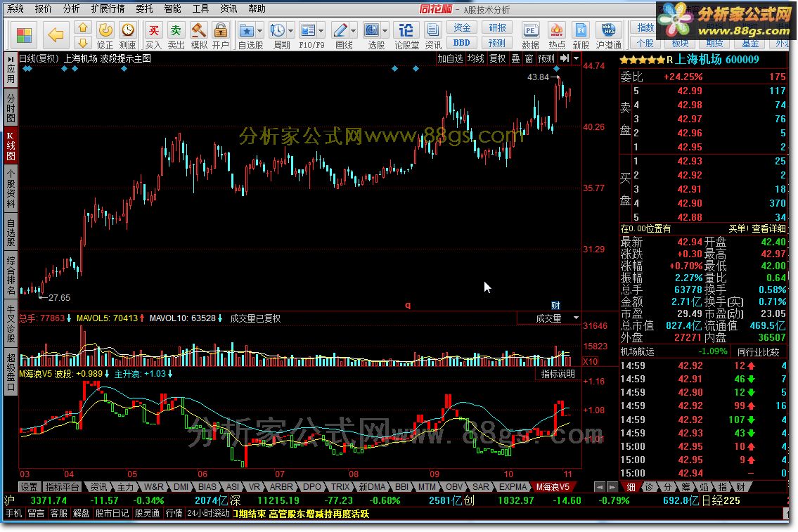Switch to the MACD-row BIAS indicator tab
Image resolution: width=798 pixels, height=532 pixels.
tap(207, 487)
